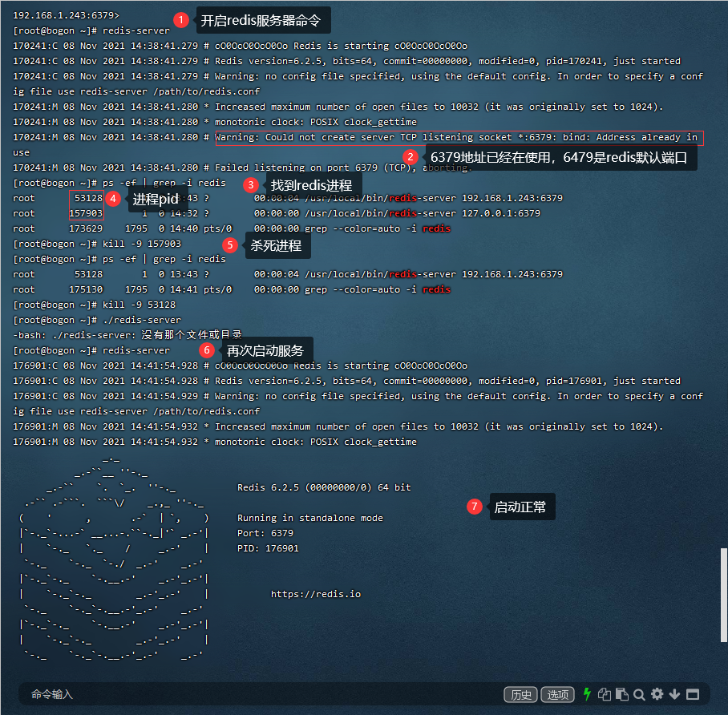Click red marker 5 beside 杀死进程
This screenshot has width=728, height=715.
pos(230,245)
